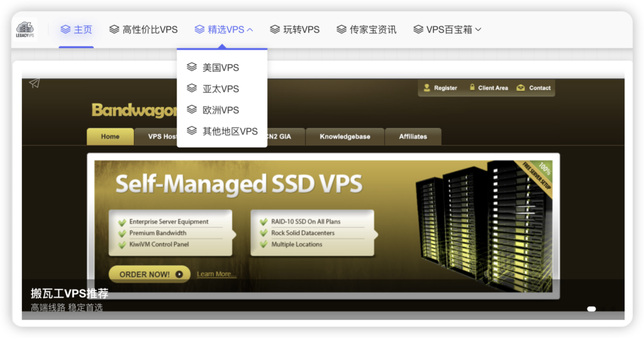Click the RAID-10 SSD On All Plans text
The width and height of the screenshot is (644, 338).
coord(306,222)
